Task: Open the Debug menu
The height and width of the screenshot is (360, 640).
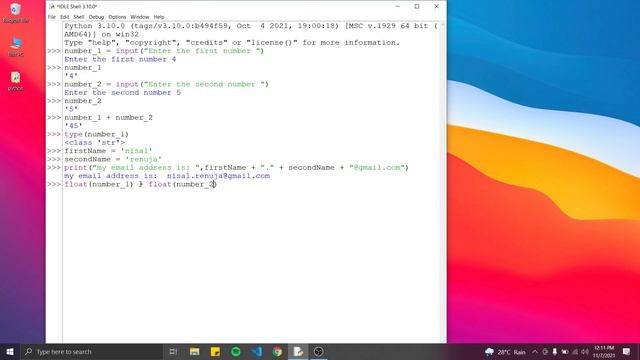Action: point(96,17)
